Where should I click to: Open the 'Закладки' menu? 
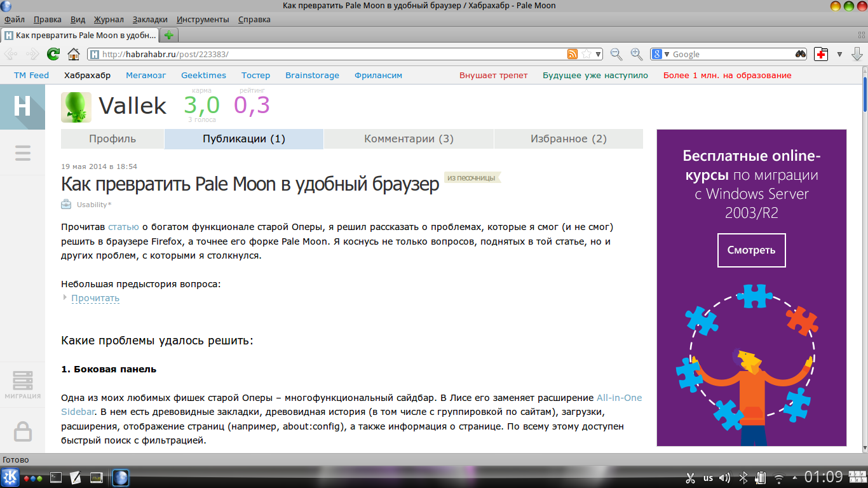(x=150, y=19)
